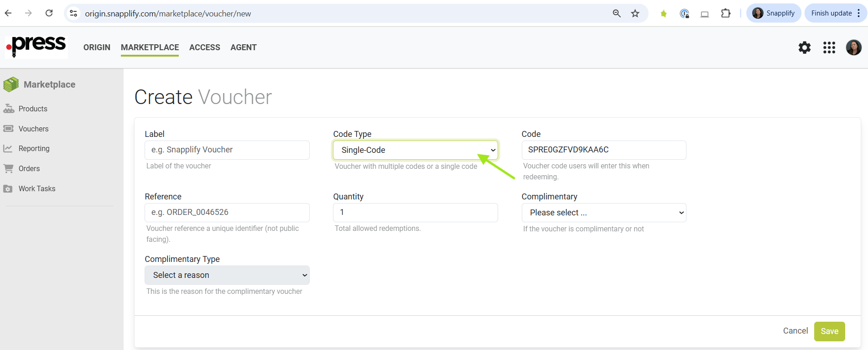Click the Marketplace money stack icon
Screen dimensions: 868x350
pos(11,84)
